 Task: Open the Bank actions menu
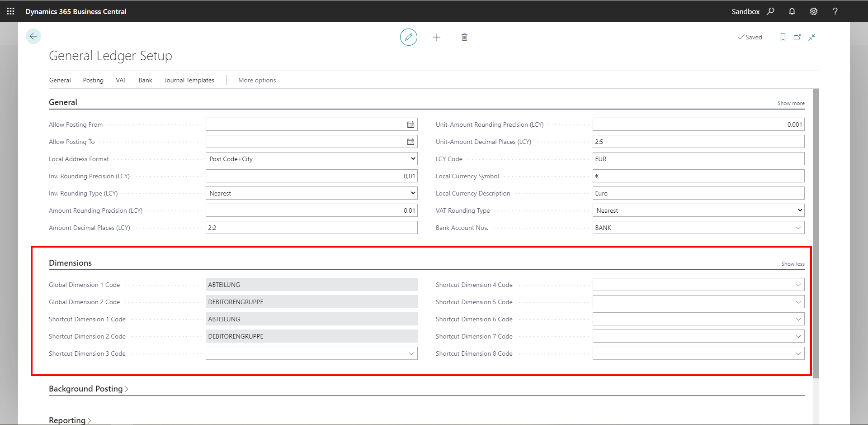[146, 80]
